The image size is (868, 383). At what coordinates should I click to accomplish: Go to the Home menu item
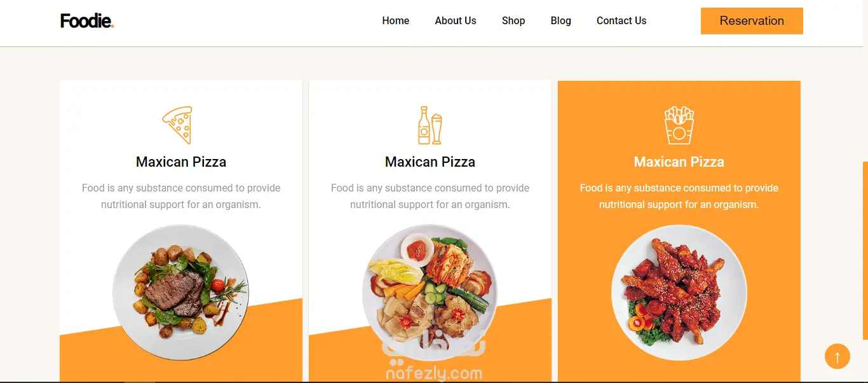(x=395, y=21)
